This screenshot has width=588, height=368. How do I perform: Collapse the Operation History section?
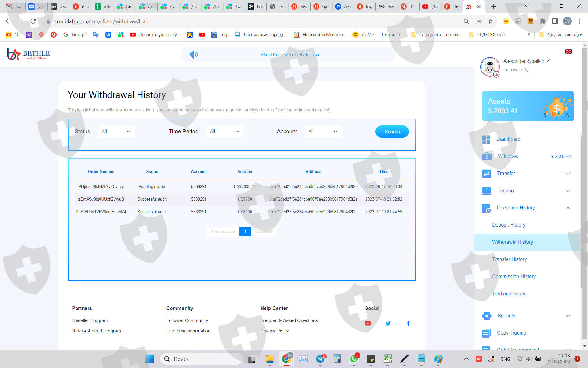coord(568,208)
